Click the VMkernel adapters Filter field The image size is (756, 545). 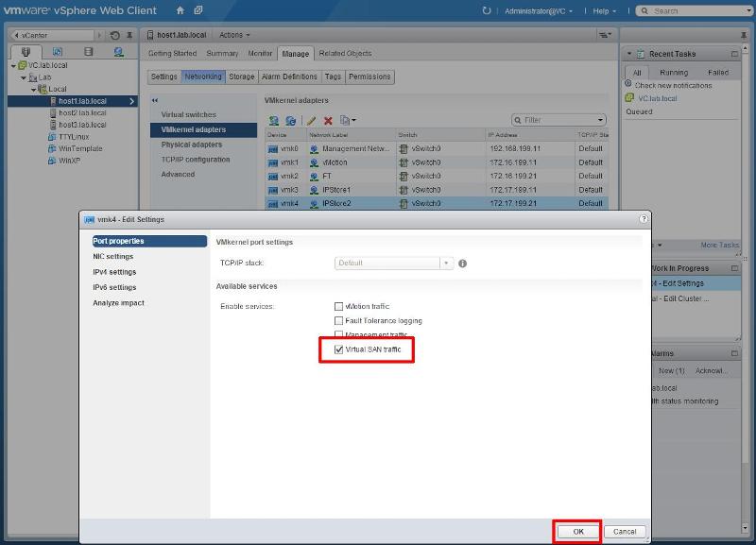(558, 120)
